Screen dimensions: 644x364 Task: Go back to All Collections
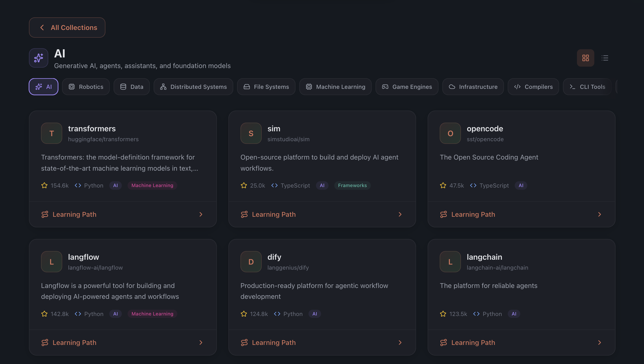point(67,28)
